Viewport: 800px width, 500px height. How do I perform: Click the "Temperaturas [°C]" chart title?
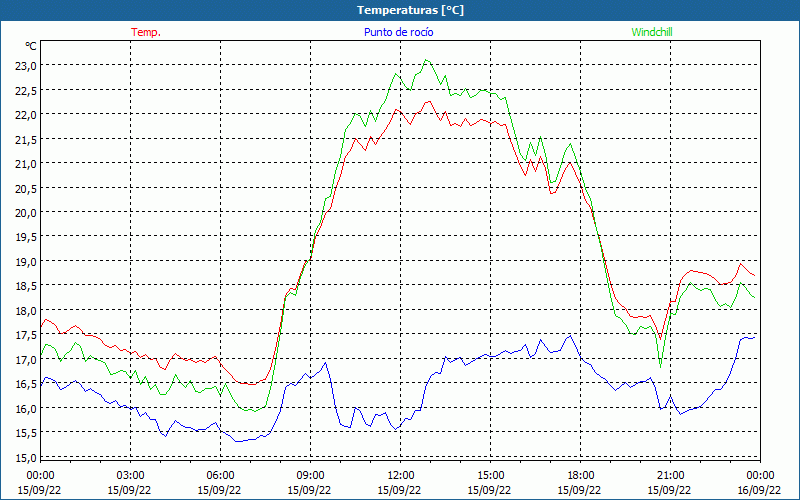click(x=410, y=10)
